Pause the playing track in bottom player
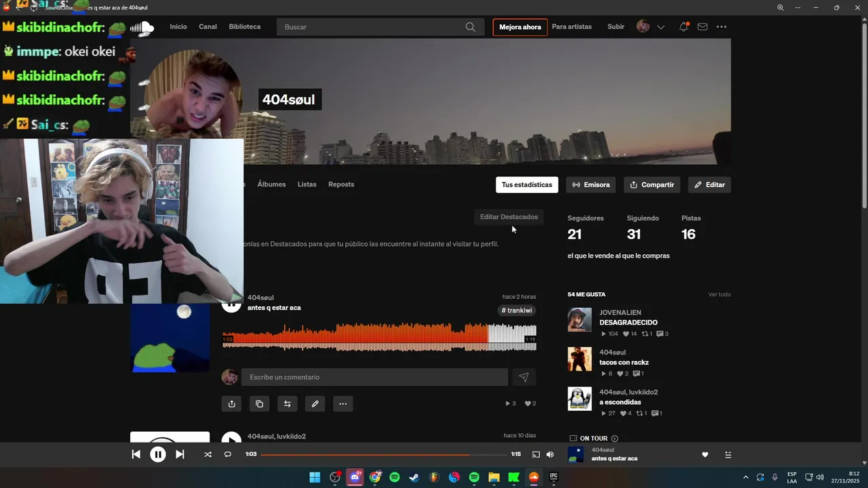Image resolution: width=868 pixels, height=488 pixels. tap(158, 455)
